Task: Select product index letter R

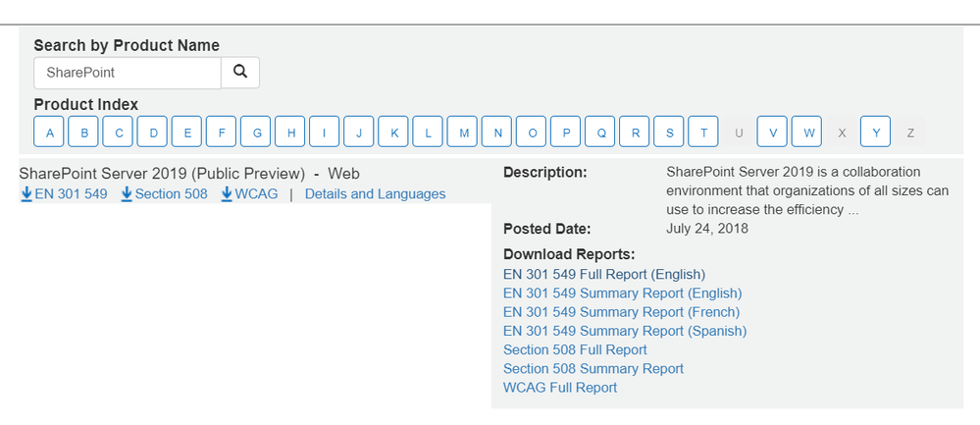Action: 635,132
